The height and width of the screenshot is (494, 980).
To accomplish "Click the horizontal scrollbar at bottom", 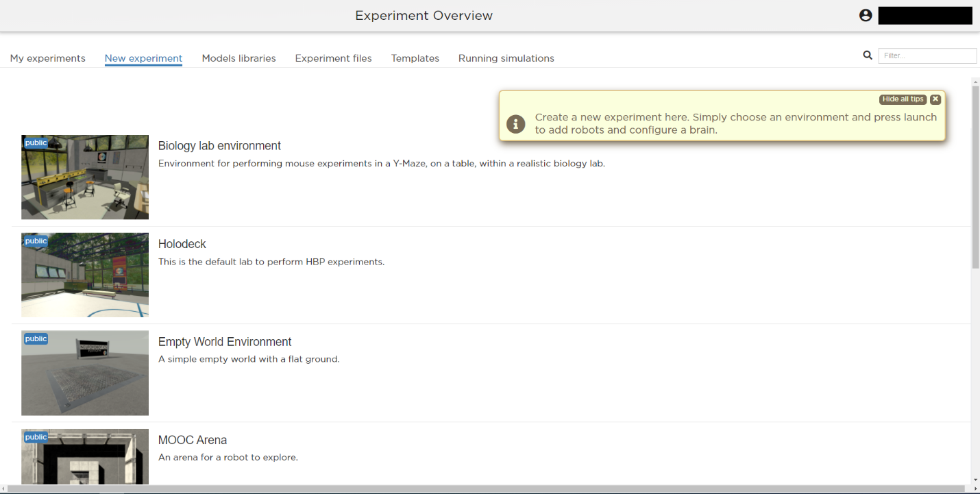I will pyautogui.click(x=486, y=489).
